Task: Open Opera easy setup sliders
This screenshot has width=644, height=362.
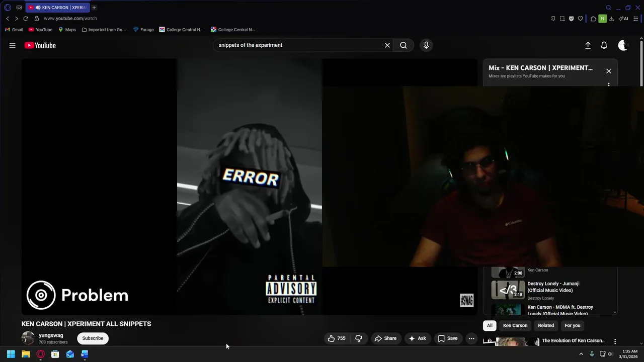Action: [635, 19]
